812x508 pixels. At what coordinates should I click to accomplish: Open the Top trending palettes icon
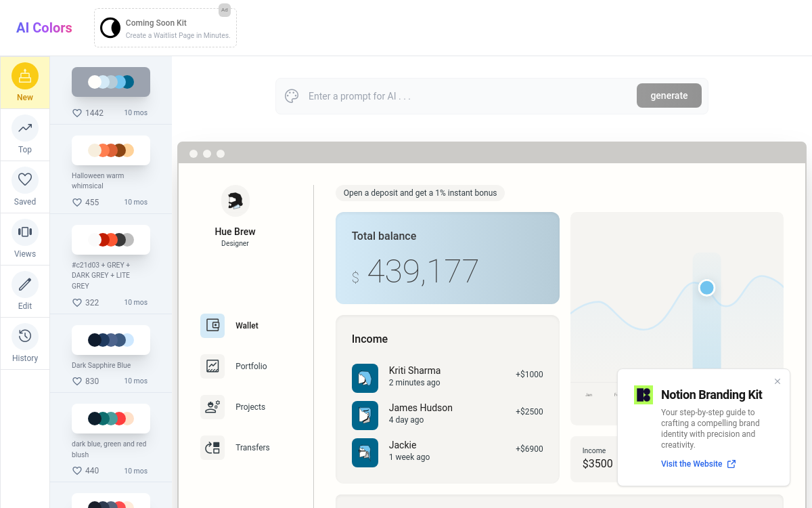click(25, 128)
